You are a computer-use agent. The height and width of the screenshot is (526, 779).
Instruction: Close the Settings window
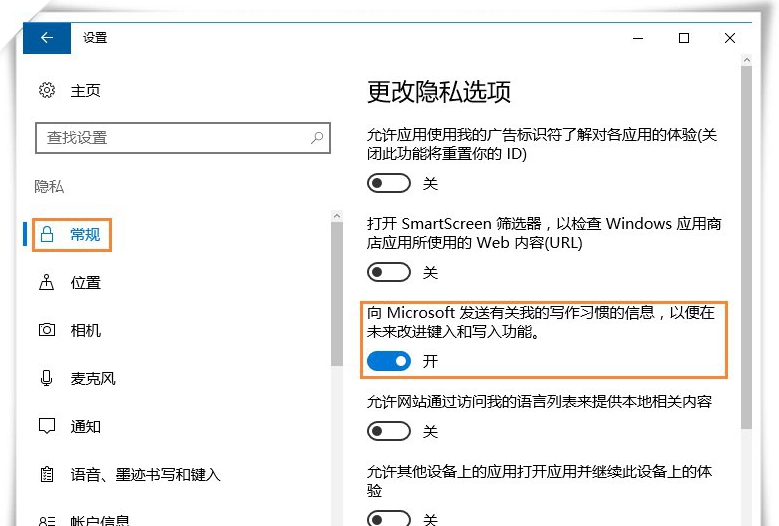point(730,38)
